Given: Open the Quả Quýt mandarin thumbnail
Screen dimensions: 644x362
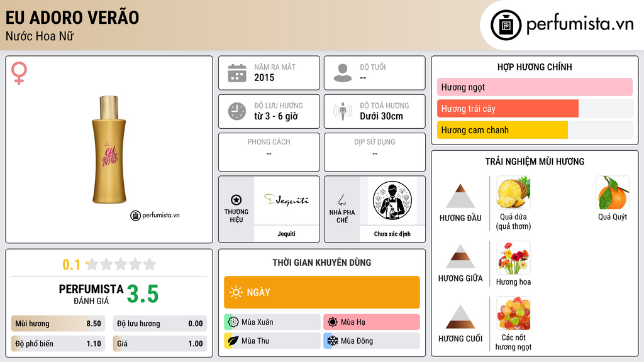Looking at the screenshot, I should click(x=613, y=192).
